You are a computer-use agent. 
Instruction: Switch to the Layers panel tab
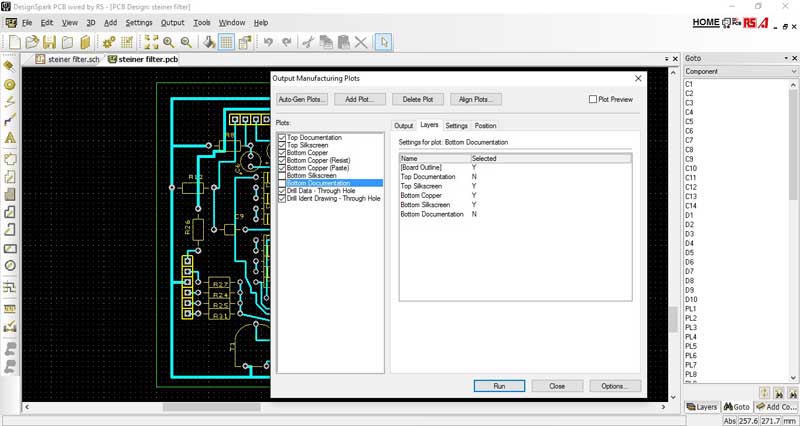tap(702, 407)
